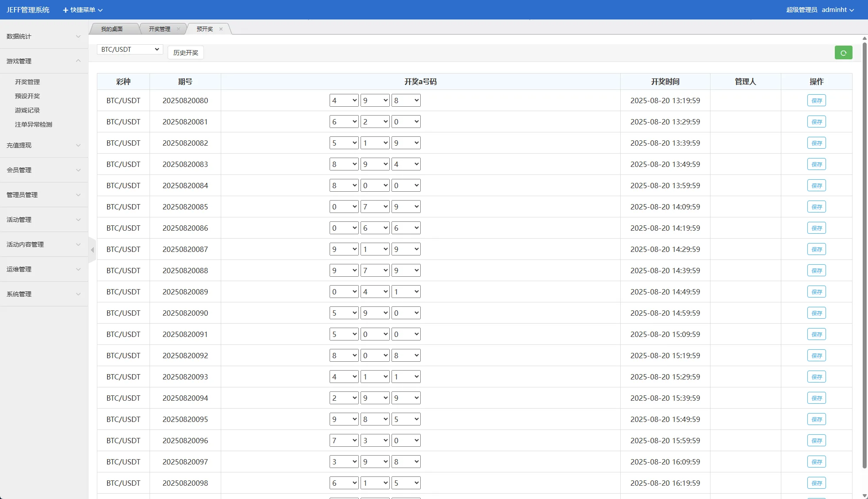The height and width of the screenshot is (499, 868).
Task: Click the 历史开奖 button
Action: coord(185,53)
